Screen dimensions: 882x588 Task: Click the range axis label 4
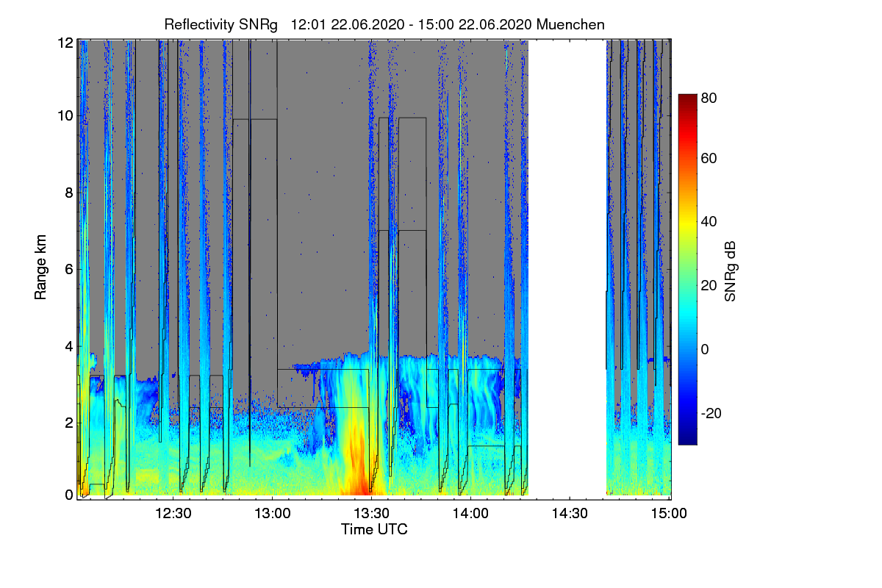[x=68, y=346]
